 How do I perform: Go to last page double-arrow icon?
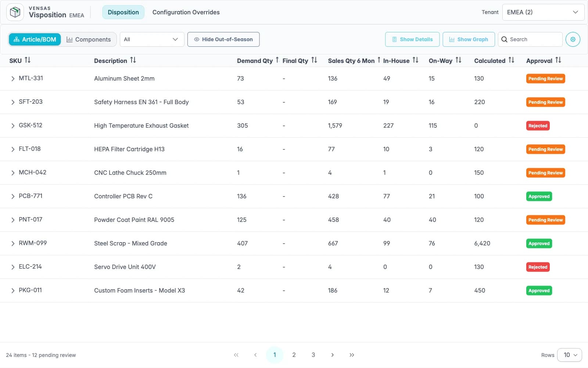pyautogui.click(x=352, y=355)
